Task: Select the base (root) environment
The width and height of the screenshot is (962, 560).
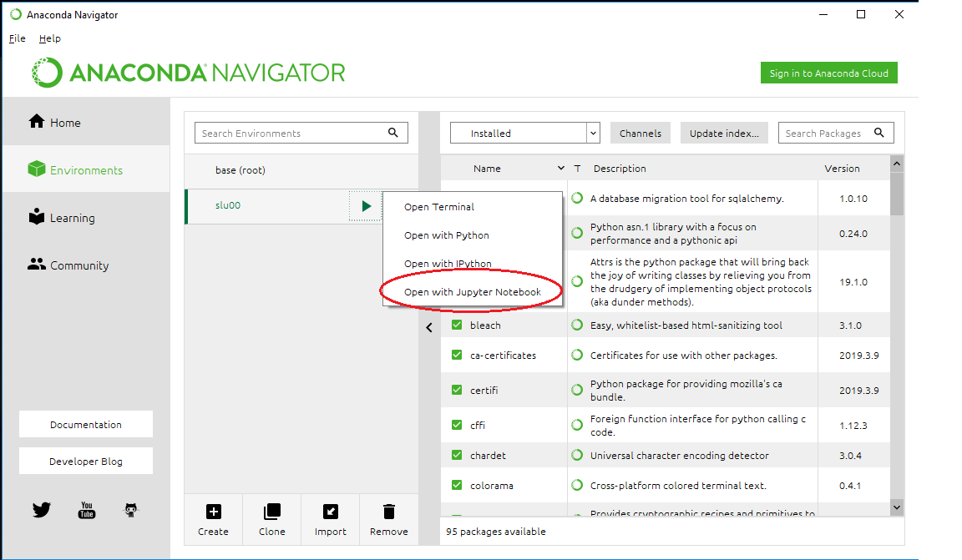Action: pos(301,170)
